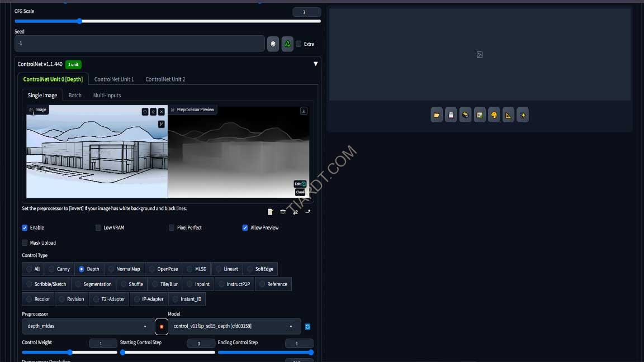Pick the Scribble/Sketch control type
The image size is (644, 362).
46,284
